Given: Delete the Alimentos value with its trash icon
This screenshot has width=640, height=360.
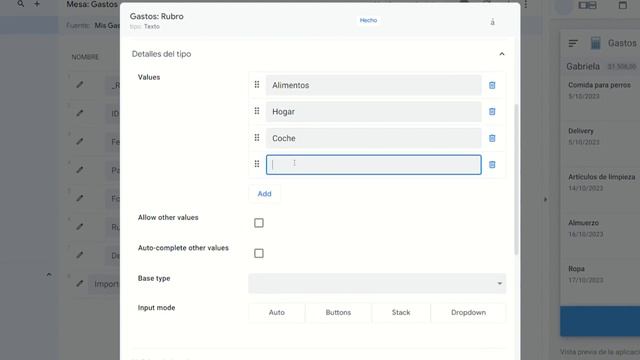Looking at the screenshot, I should click(492, 85).
